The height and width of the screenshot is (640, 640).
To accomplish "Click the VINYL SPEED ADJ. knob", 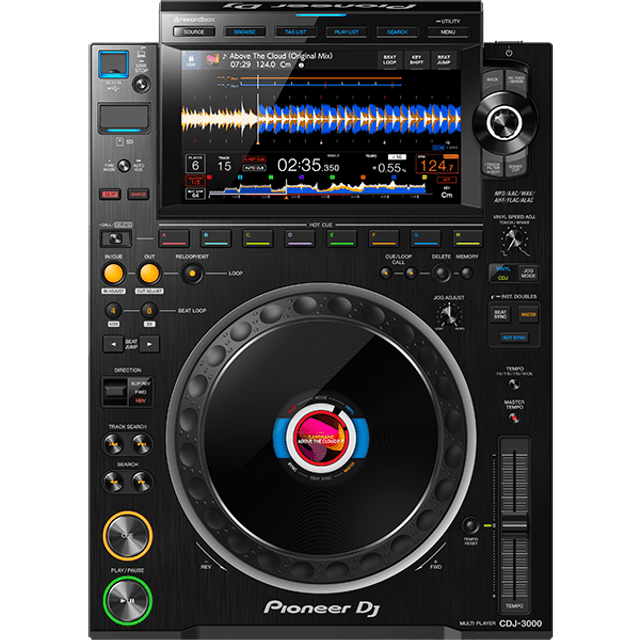I will [x=514, y=239].
